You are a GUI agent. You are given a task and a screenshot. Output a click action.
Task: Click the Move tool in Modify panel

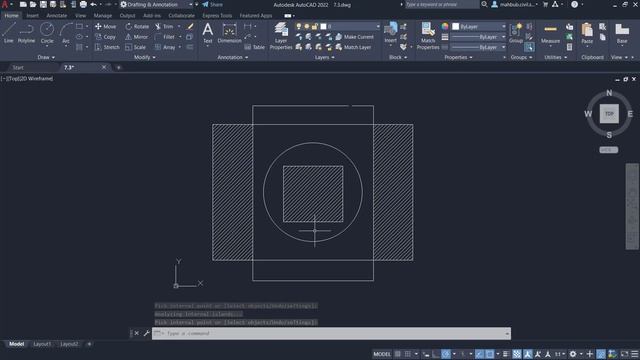105,26
